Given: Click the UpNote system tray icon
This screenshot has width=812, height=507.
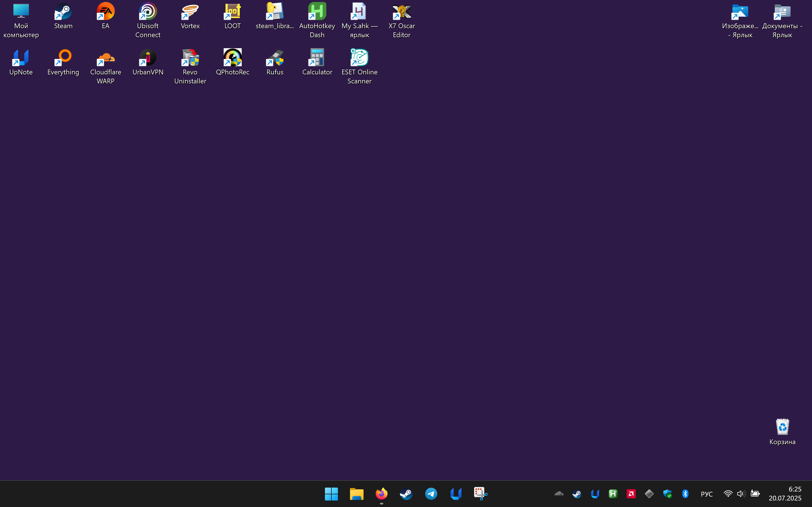Looking at the screenshot, I should [595, 493].
